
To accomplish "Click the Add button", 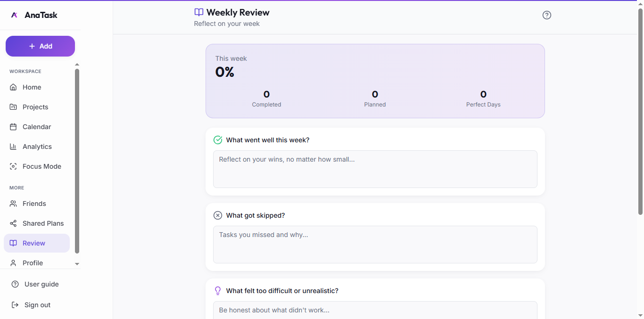I will (x=40, y=46).
